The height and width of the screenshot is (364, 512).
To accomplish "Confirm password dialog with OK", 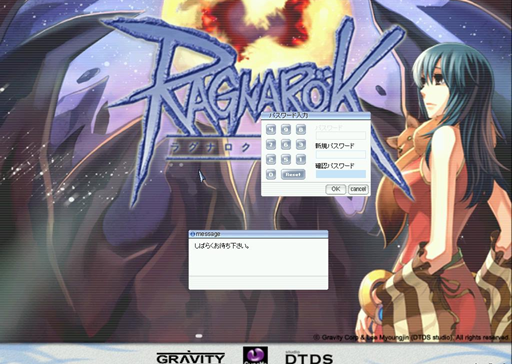I will click(336, 189).
